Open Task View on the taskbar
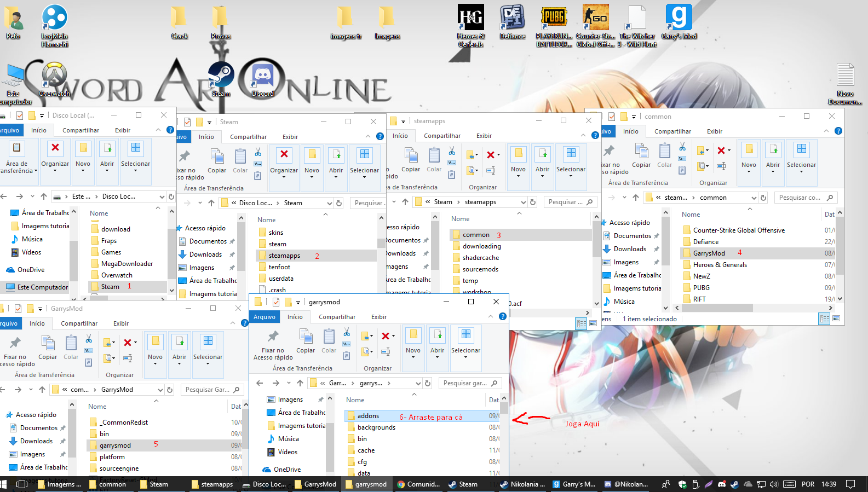 coord(22,484)
